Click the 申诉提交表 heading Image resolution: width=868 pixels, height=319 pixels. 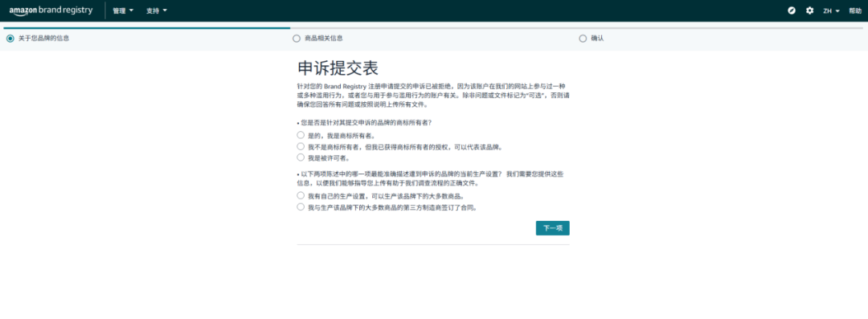point(338,68)
